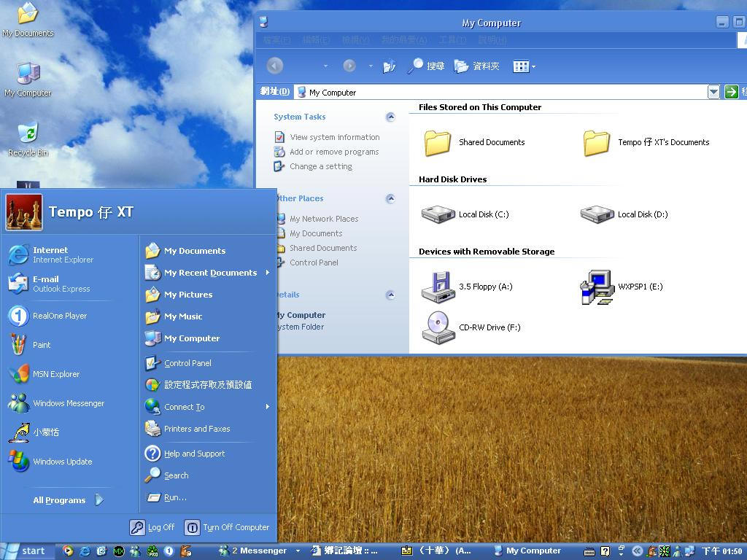The width and height of the screenshot is (747, 560).
Task: Select CD-RW Drive (F:)
Action: [471, 327]
